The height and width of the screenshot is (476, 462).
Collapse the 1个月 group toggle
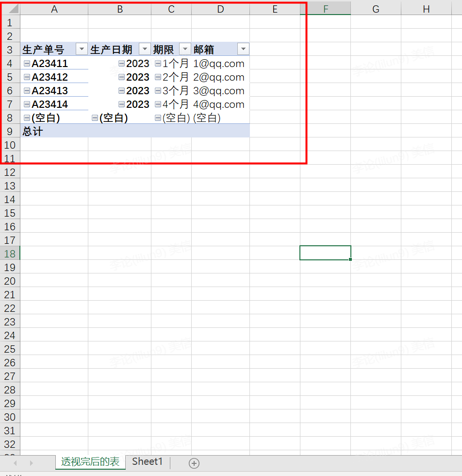point(158,63)
